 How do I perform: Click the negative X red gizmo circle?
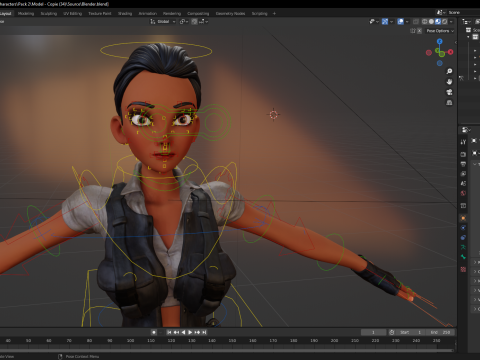pos(429,52)
